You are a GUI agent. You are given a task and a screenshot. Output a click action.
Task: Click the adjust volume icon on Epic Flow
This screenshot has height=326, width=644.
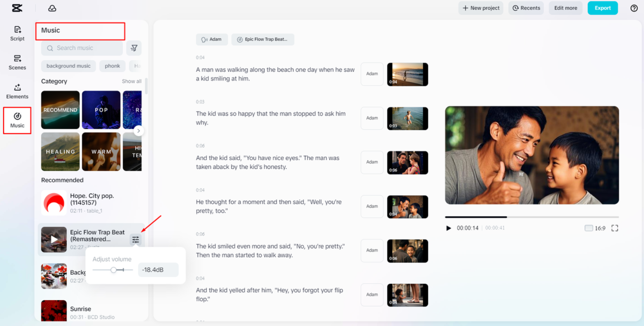coord(136,240)
